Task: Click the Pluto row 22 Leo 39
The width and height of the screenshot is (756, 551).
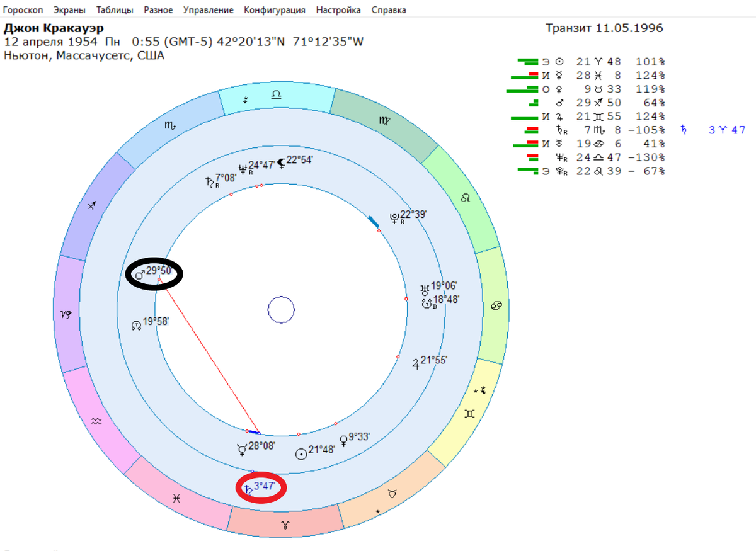Action: (x=591, y=171)
